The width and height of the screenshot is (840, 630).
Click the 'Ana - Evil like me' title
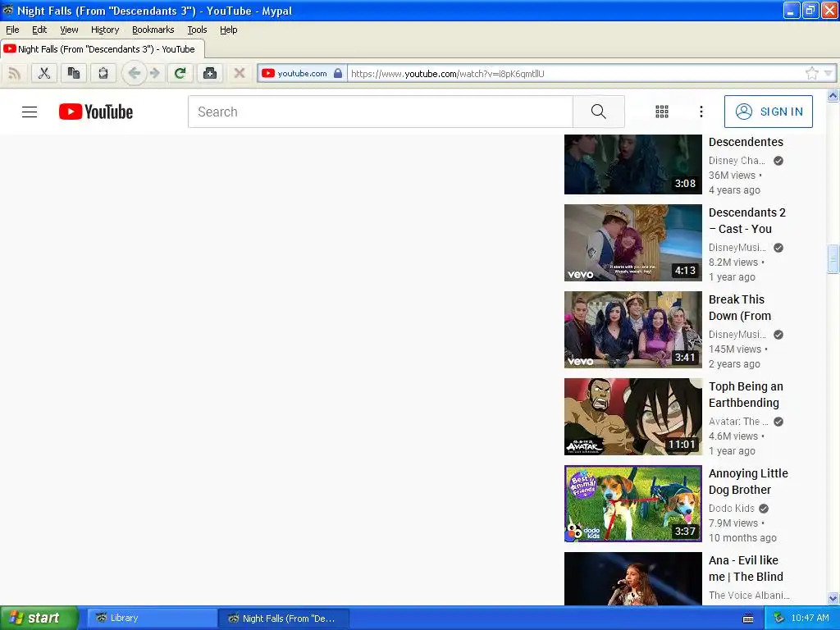746,568
